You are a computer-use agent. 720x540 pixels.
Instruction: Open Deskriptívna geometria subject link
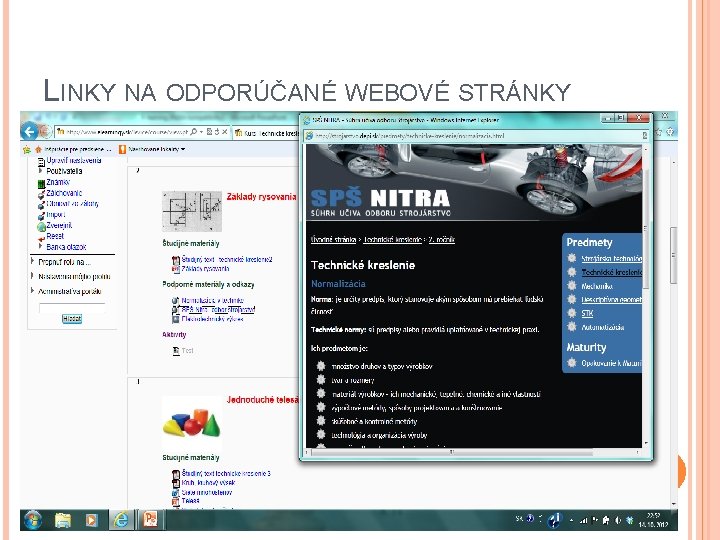coord(612,300)
